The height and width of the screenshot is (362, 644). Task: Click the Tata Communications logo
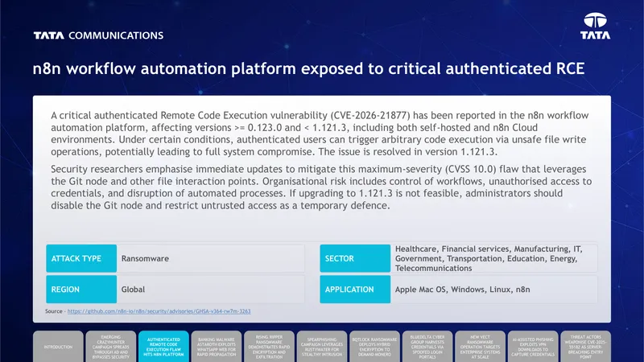[98, 35]
